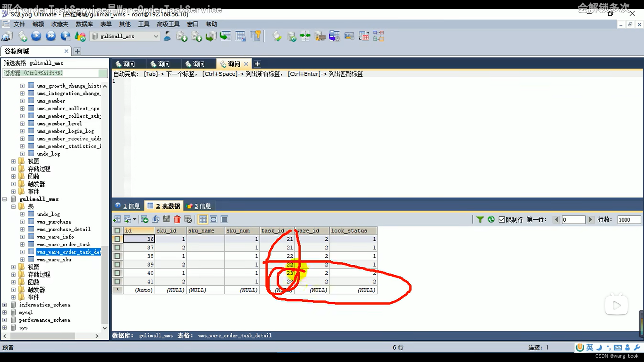Viewport: 644px width, 362px height.
Task: Check the row checkbox for id 41
Action: pyautogui.click(x=117, y=282)
